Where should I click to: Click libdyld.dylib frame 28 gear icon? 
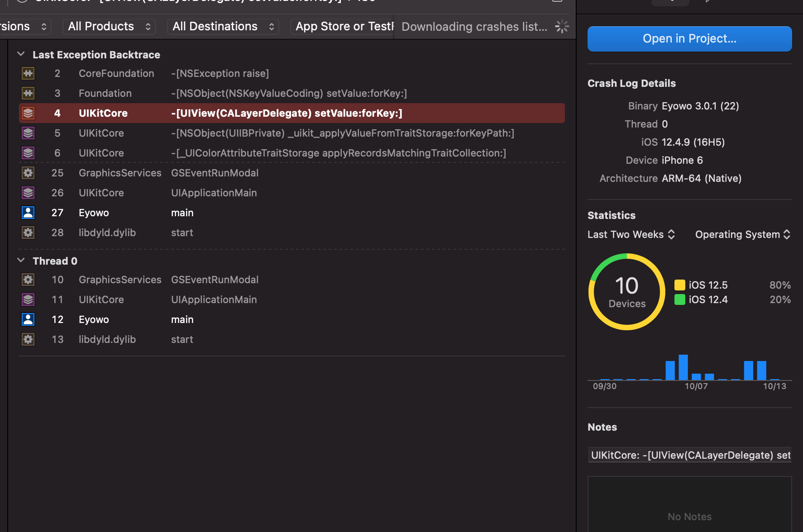[x=28, y=233]
